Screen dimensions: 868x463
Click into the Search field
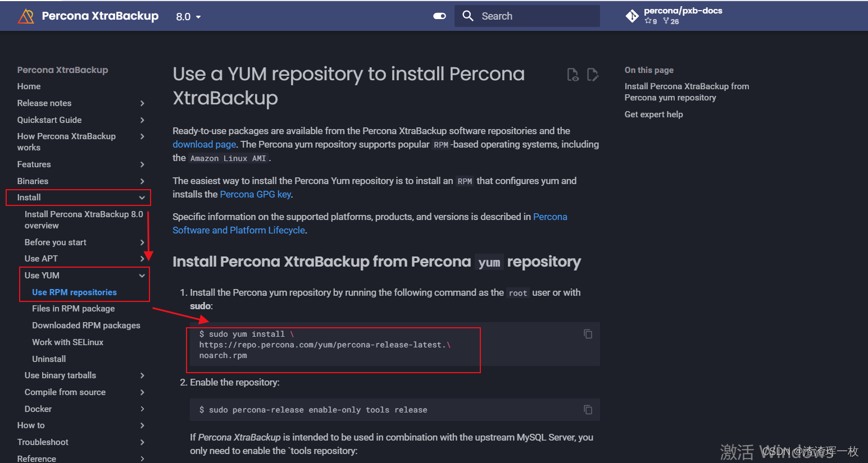(527, 16)
